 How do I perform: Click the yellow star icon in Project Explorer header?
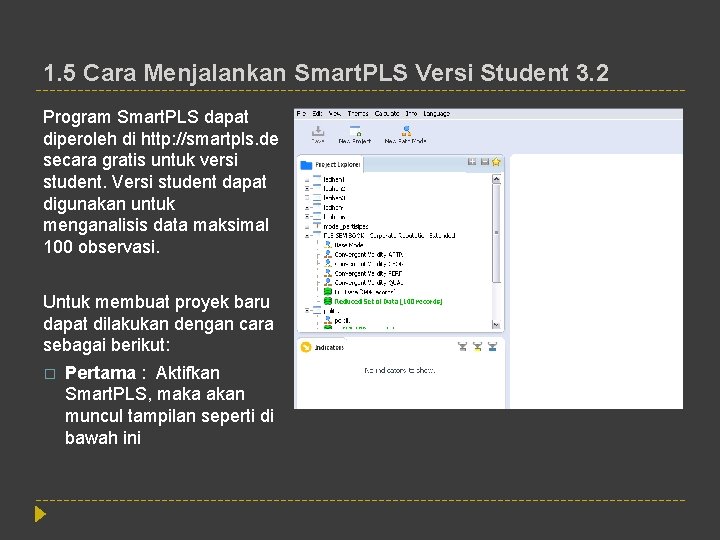point(496,162)
